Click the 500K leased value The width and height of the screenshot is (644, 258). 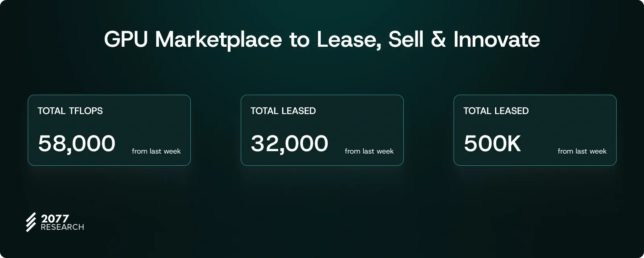pyautogui.click(x=492, y=144)
